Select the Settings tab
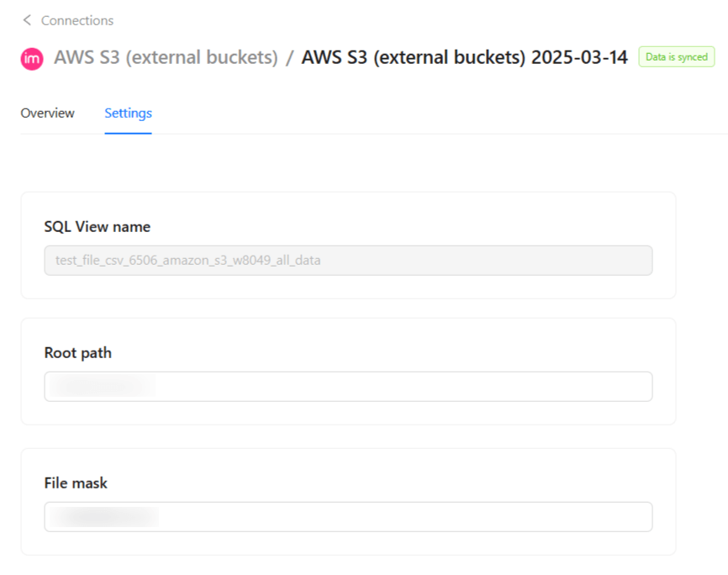The width and height of the screenshot is (728, 575). click(x=128, y=113)
